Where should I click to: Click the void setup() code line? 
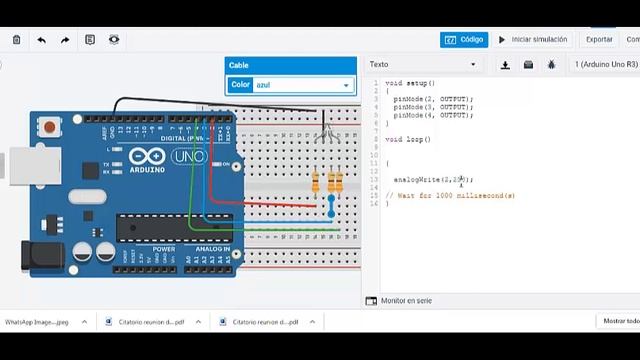pos(410,83)
